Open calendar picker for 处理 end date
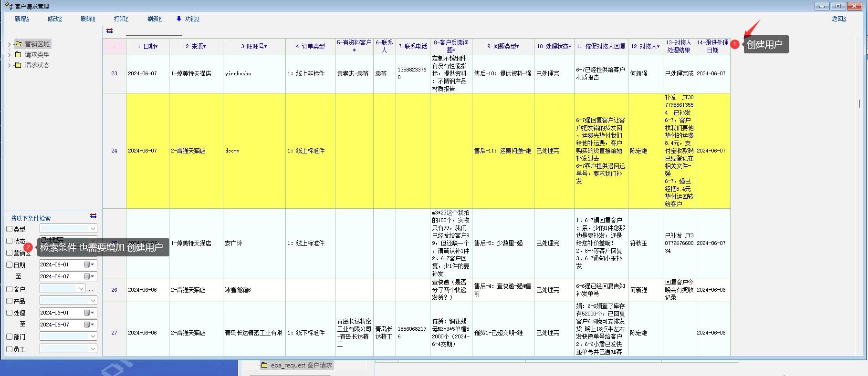Screen dimensions: 868x376 click(x=89, y=325)
